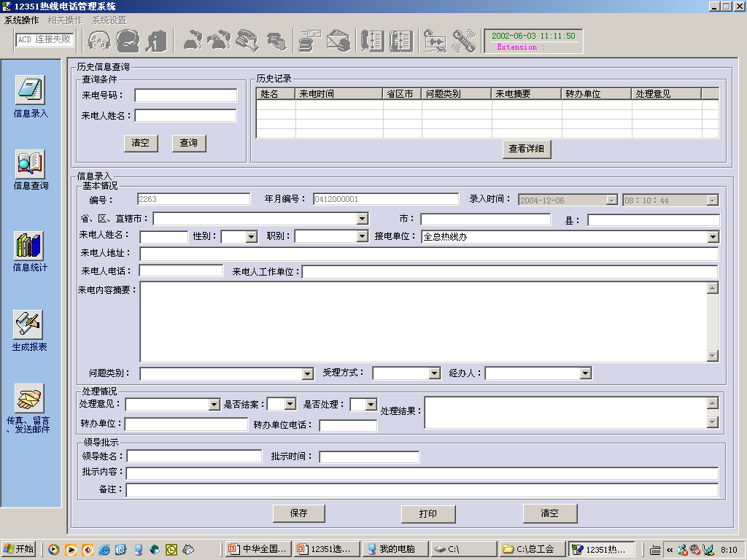This screenshot has width=747, height=560.
Task: Open 系统设置 menu
Action: pyautogui.click(x=109, y=20)
